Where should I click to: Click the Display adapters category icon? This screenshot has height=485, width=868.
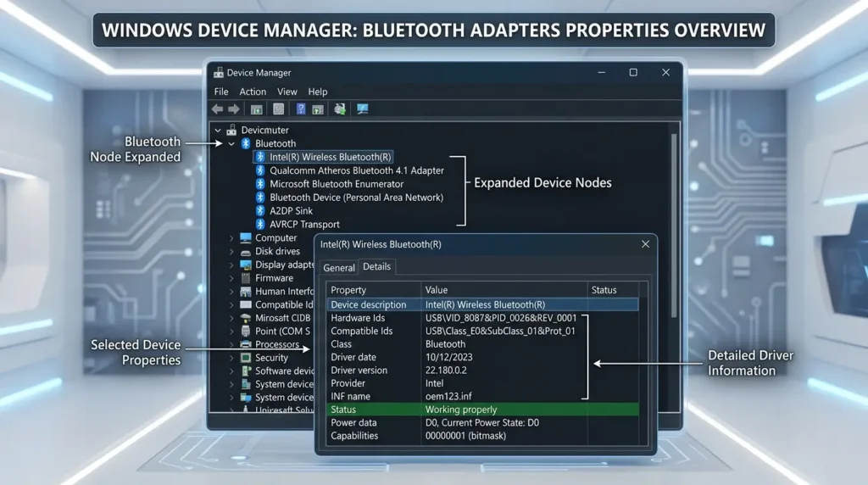pyautogui.click(x=246, y=265)
